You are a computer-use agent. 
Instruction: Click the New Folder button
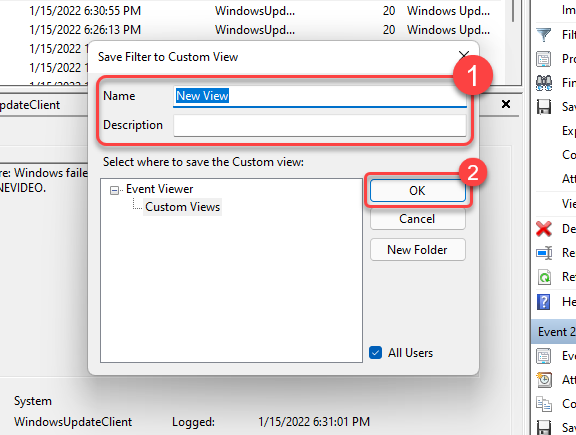tap(418, 250)
